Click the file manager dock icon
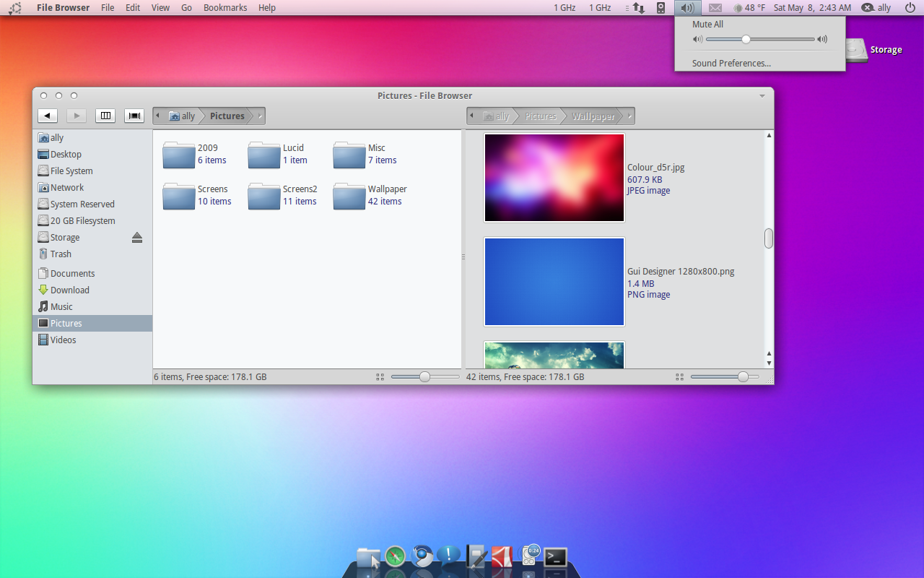The width and height of the screenshot is (924, 578). 368,558
